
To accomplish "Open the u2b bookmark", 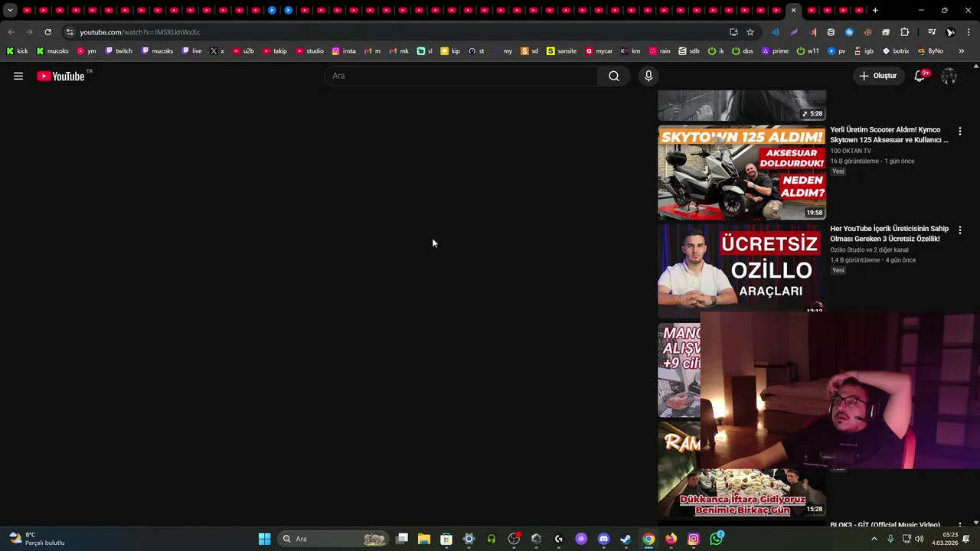I will coord(243,51).
